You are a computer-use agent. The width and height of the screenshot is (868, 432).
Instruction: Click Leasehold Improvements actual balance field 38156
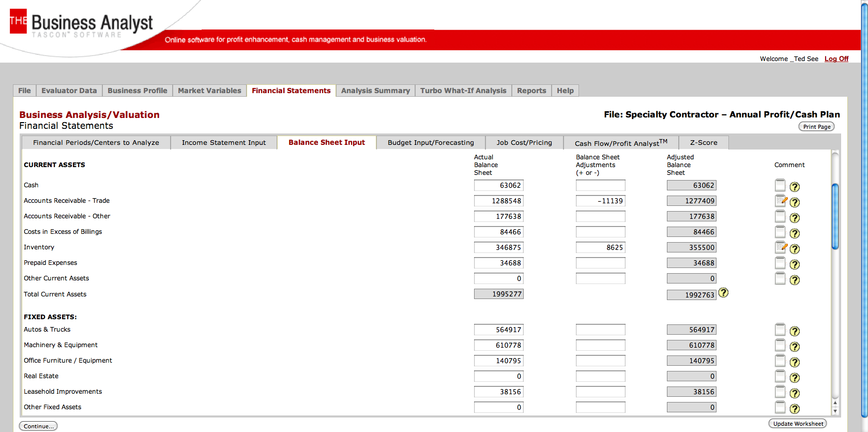499,392
